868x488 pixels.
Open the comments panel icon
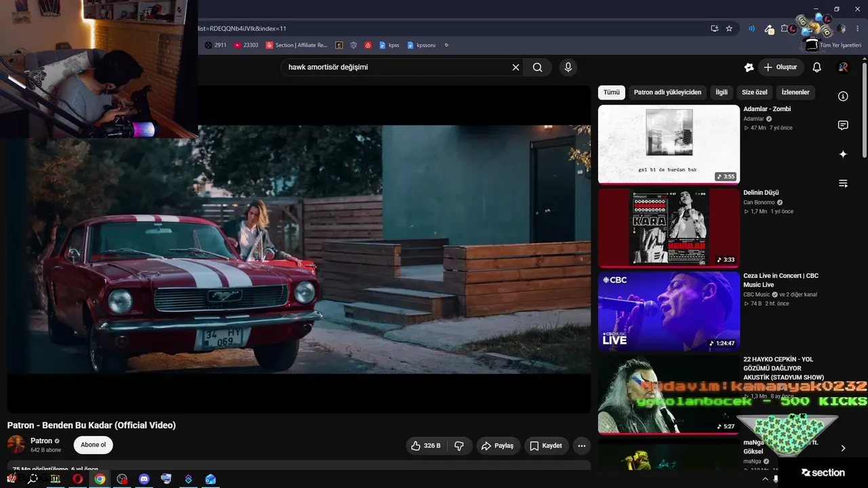[x=843, y=125]
